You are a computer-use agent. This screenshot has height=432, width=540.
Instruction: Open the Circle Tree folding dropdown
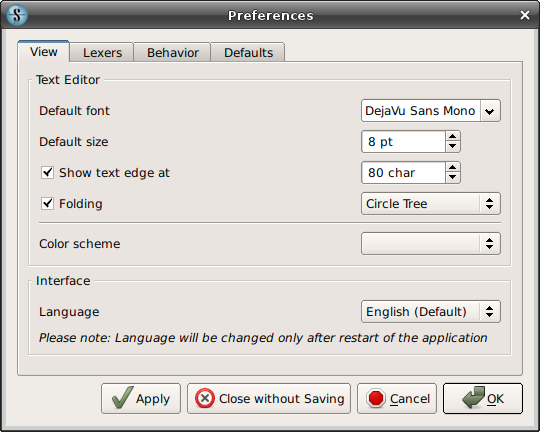pos(430,204)
